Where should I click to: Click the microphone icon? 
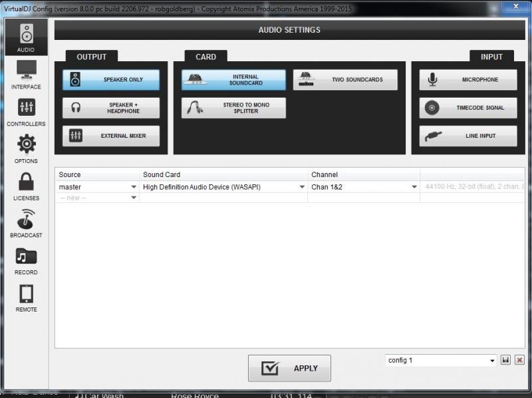coord(432,79)
